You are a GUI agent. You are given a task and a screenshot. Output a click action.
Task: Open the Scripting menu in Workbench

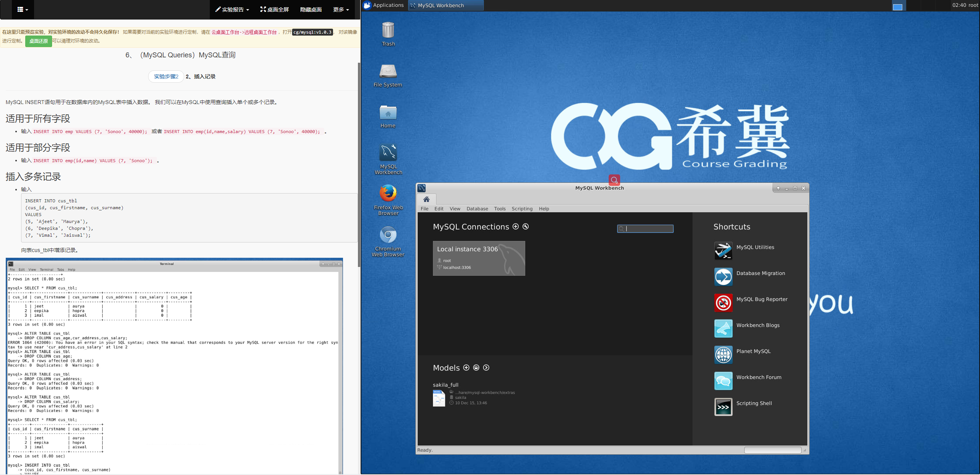522,209
